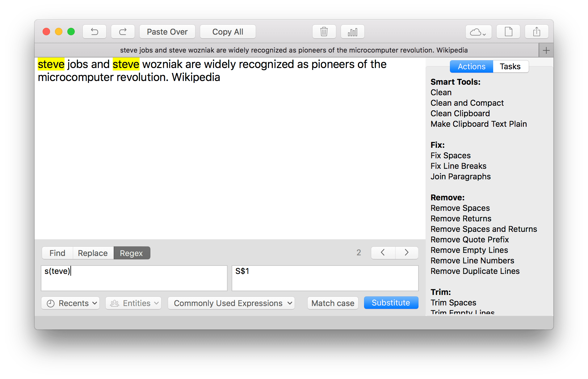Open the statistics bar chart icon
The image size is (588, 379).
pos(352,32)
